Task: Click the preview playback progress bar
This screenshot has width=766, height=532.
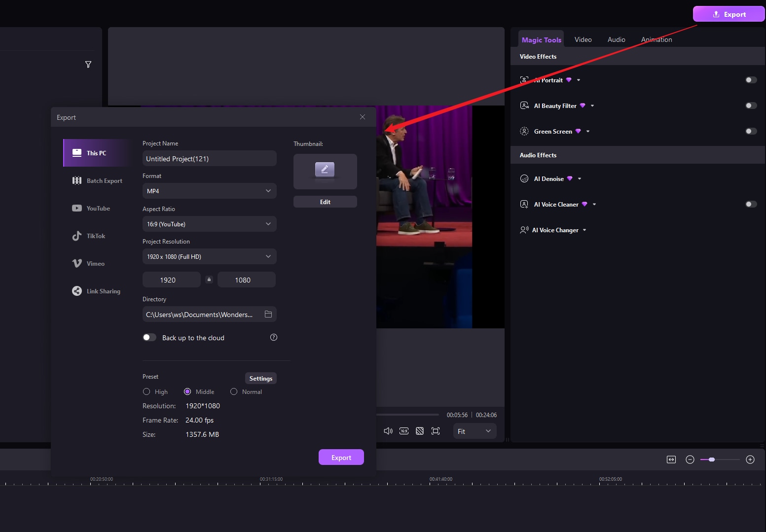Action: [x=407, y=415]
